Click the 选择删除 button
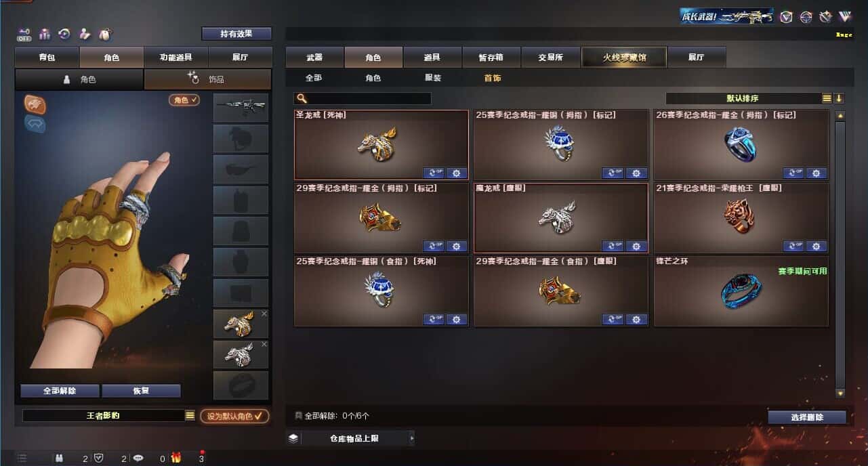 click(x=807, y=417)
